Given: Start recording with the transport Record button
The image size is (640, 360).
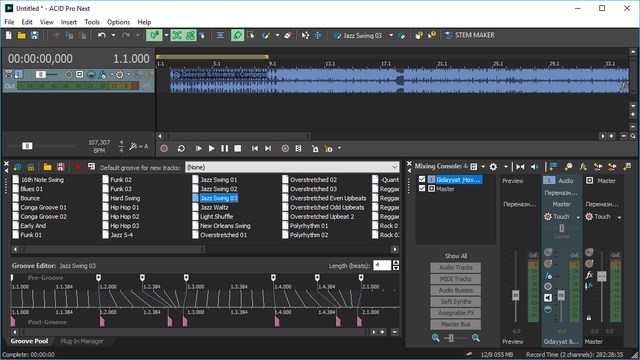Looking at the screenshot, I should click(x=164, y=149).
